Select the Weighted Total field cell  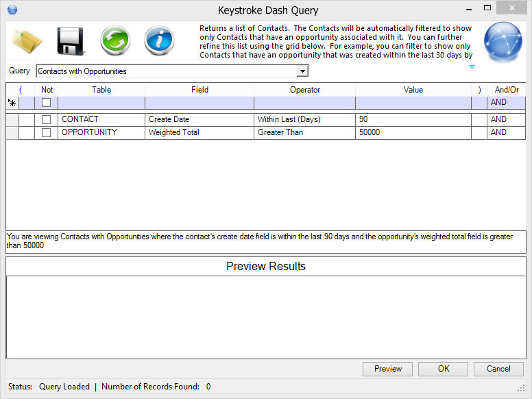(x=199, y=132)
